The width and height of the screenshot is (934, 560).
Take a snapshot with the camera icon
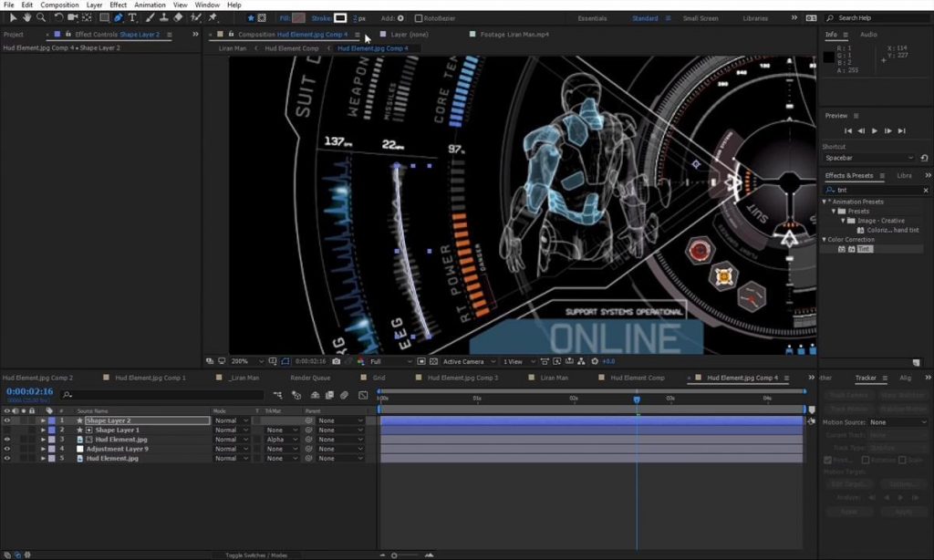coord(337,361)
